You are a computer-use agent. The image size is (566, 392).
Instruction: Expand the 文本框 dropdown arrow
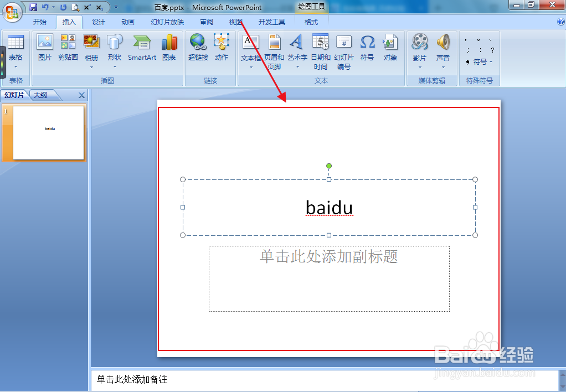[x=251, y=68]
